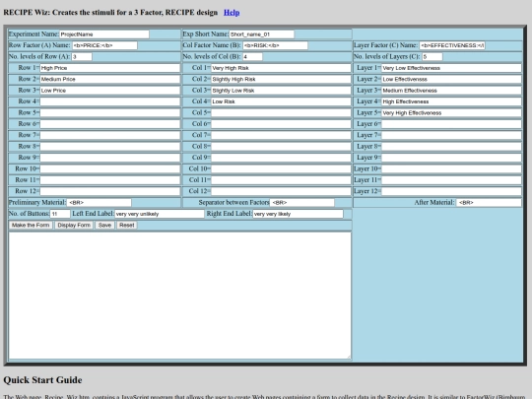Image resolution: width=532 pixels, height=399 pixels.
Task: Click the empty Col 7 field
Action: point(281,135)
